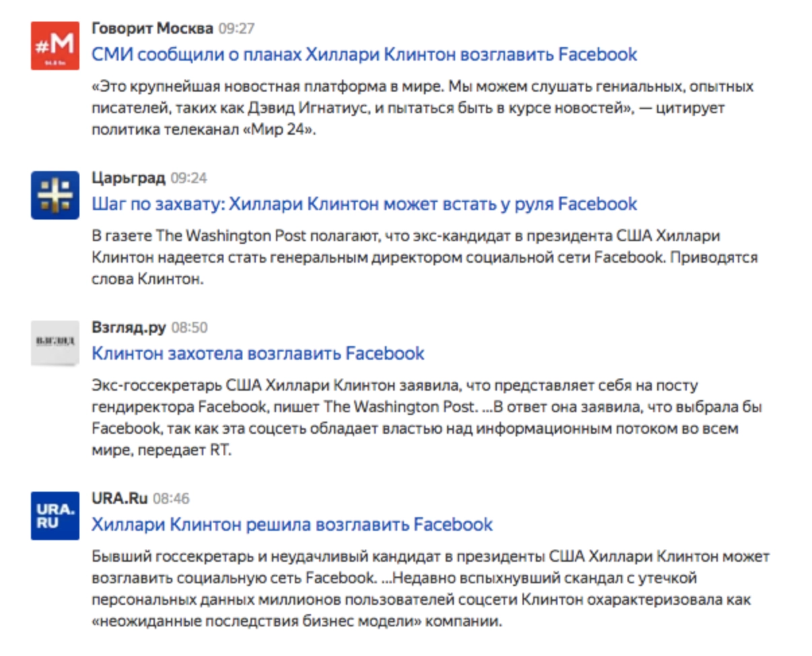This screenshot has height=656, width=812.
Task: Click the 08:50 timestamp
Action: pyautogui.click(x=189, y=328)
